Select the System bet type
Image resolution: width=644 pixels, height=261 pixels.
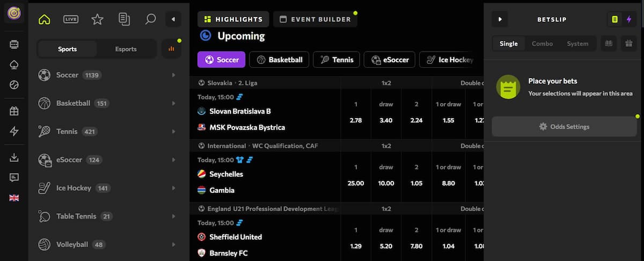click(577, 44)
